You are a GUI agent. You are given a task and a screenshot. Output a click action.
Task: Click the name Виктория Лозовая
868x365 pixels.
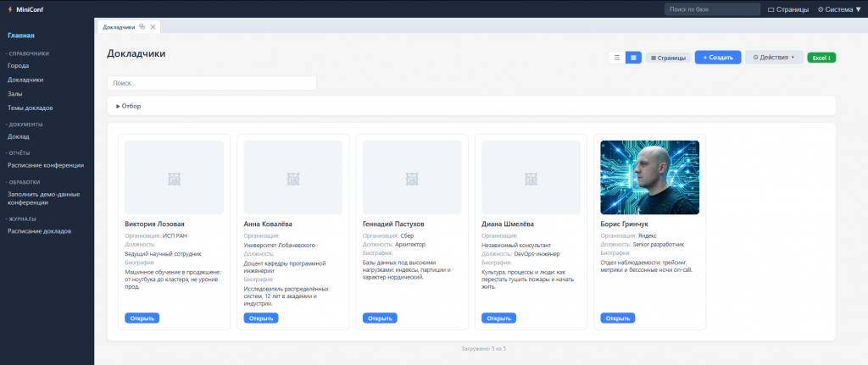[154, 224]
